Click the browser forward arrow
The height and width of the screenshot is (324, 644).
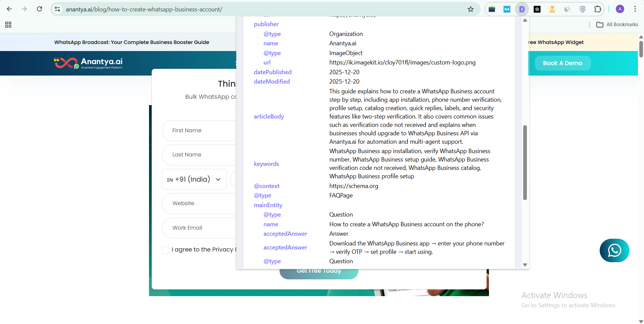coord(24,9)
